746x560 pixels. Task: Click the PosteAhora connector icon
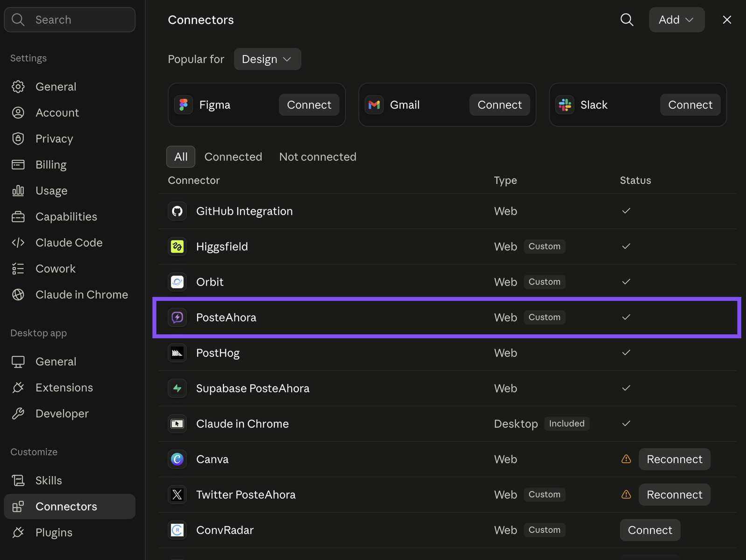click(x=177, y=318)
